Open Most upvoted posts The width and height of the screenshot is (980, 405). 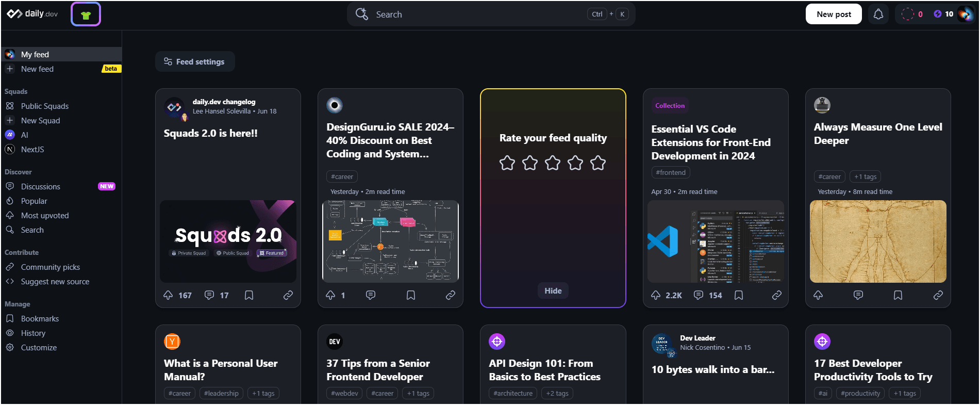coord(61,215)
